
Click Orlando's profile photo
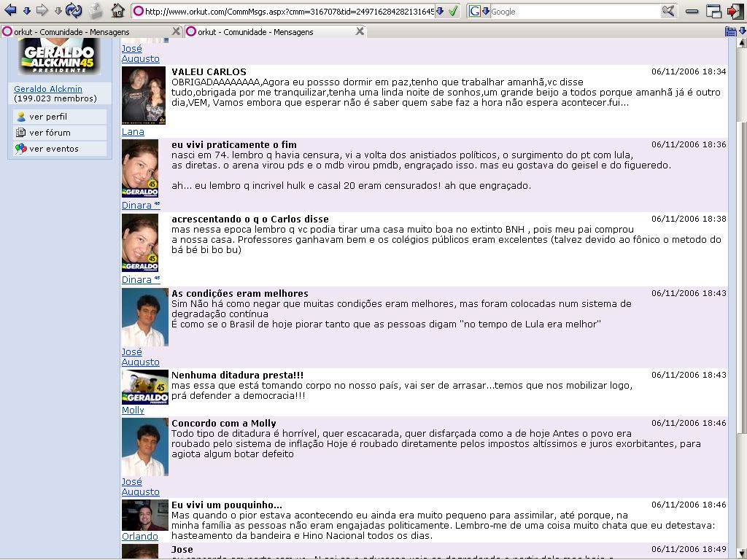(x=145, y=515)
